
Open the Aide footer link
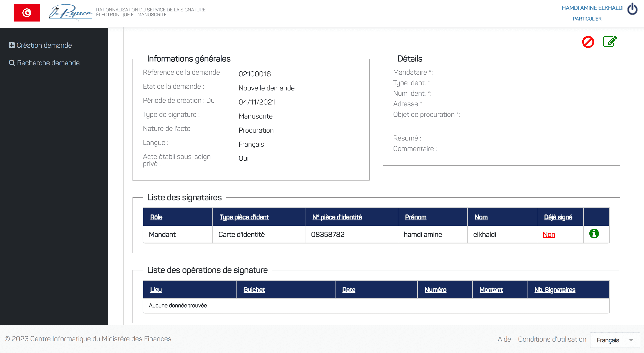point(504,339)
